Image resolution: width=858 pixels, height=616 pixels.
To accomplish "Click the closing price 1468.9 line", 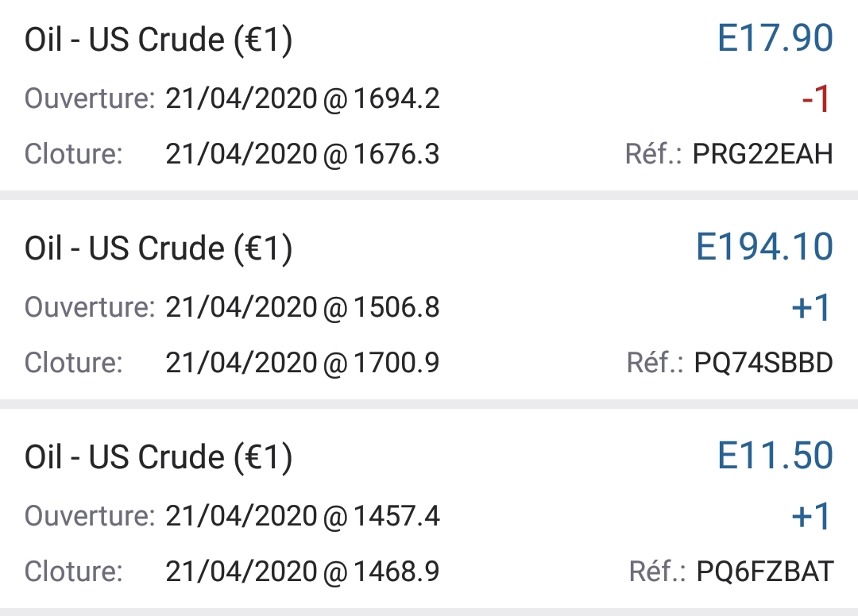I will [x=302, y=572].
